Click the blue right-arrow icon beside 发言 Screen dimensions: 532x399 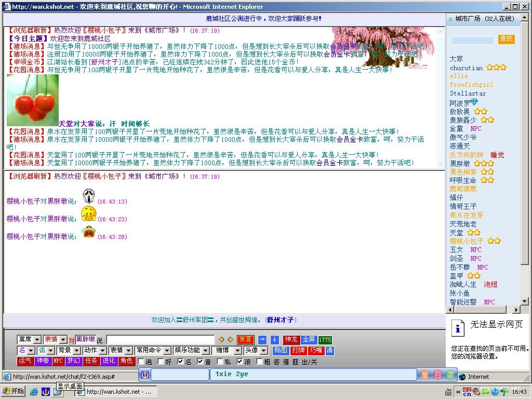pos(262,340)
